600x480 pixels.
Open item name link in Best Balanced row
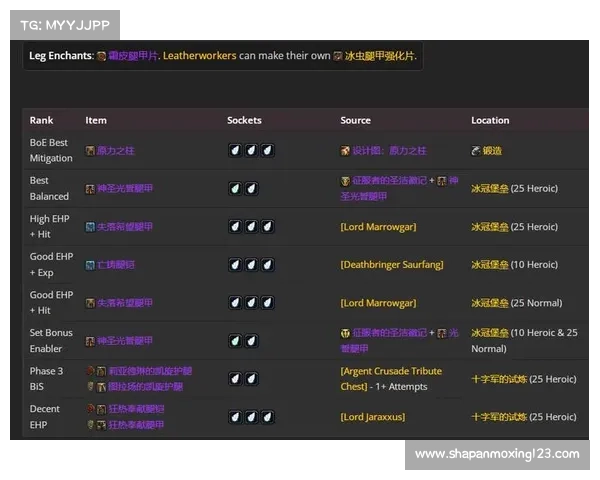click(x=125, y=189)
